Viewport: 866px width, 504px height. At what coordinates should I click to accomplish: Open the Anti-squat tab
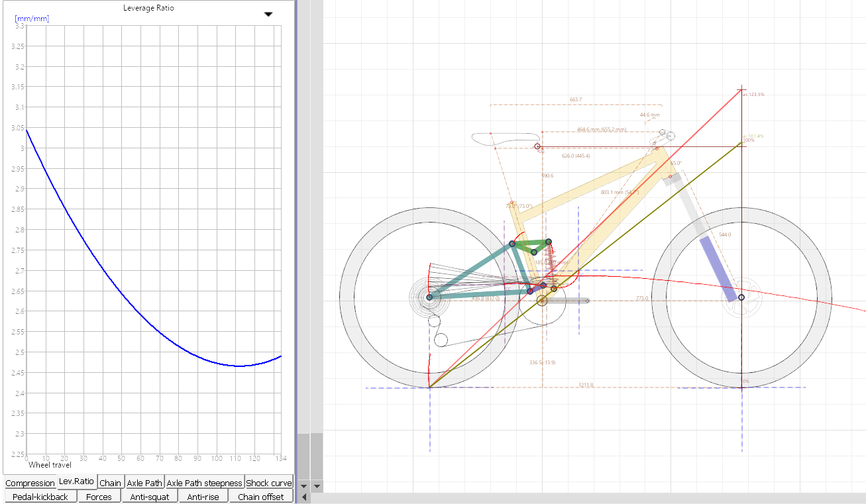coord(150,497)
